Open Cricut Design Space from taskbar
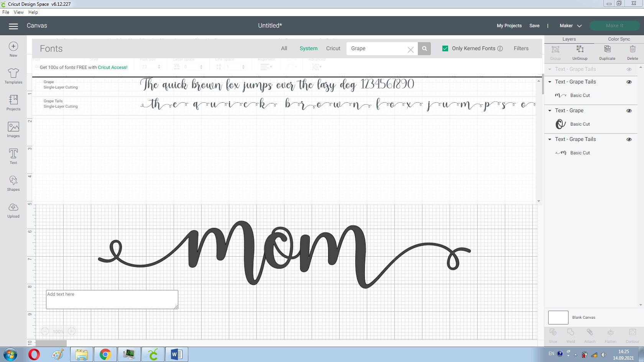644x362 pixels. 153,355
